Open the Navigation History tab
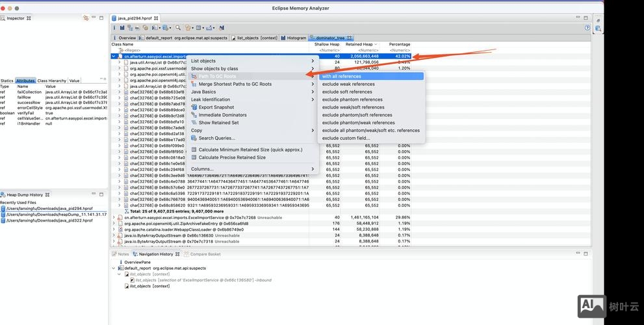 (x=155, y=254)
